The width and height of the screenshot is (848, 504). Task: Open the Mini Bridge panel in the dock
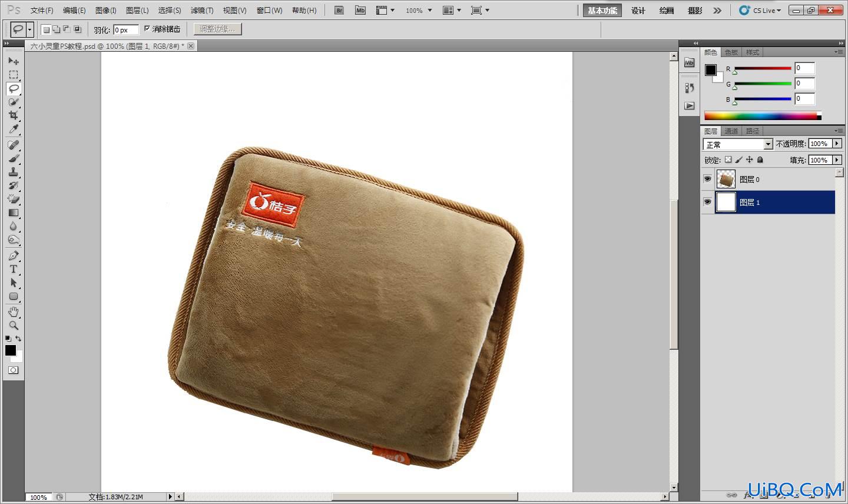click(690, 63)
